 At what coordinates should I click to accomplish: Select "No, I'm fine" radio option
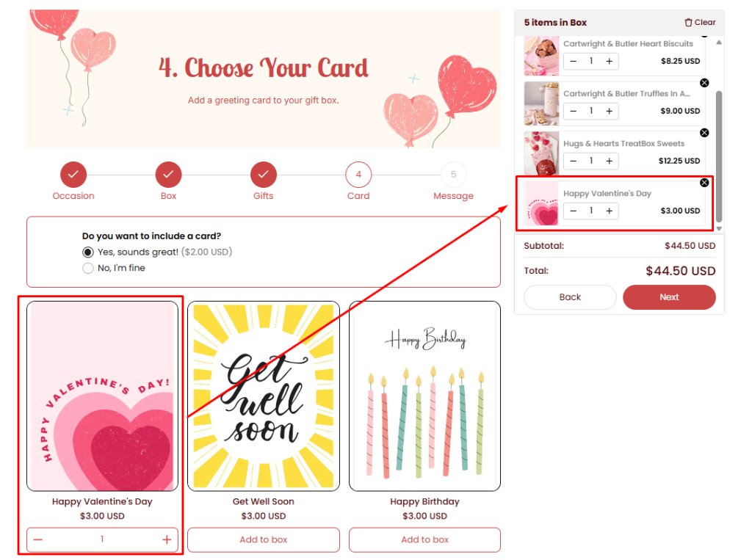coord(88,268)
